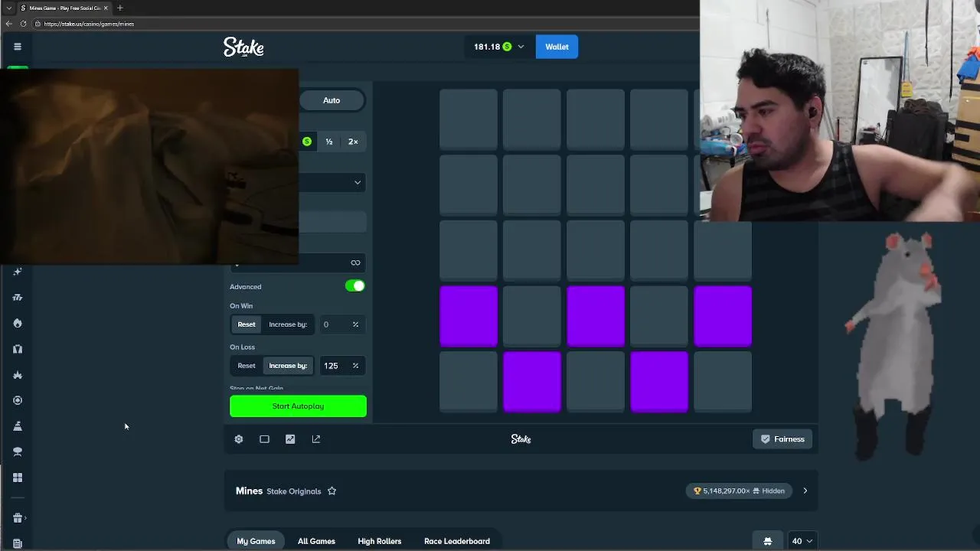Image resolution: width=980 pixels, height=551 pixels.
Task: Click the Stake logo in the header
Action: coord(243,47)
